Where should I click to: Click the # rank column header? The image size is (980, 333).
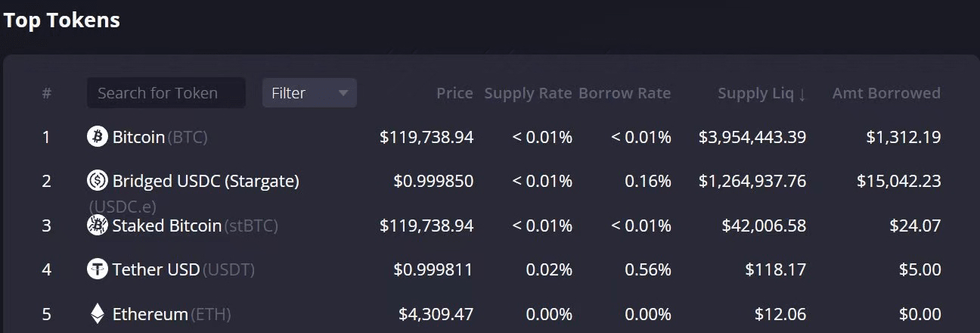[47, 93]
